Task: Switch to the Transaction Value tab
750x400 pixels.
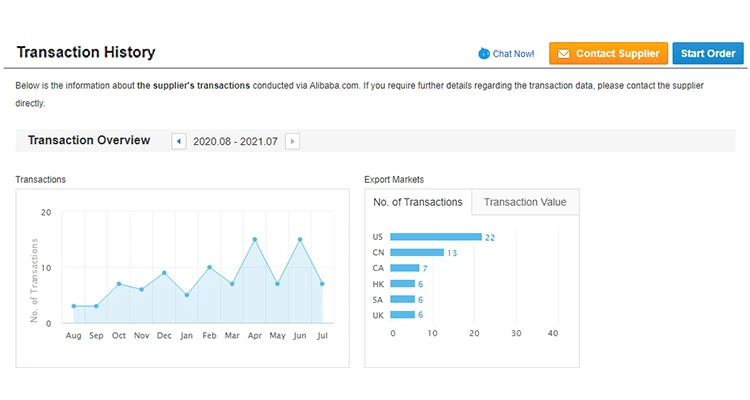Action: (x=525, y=202)
